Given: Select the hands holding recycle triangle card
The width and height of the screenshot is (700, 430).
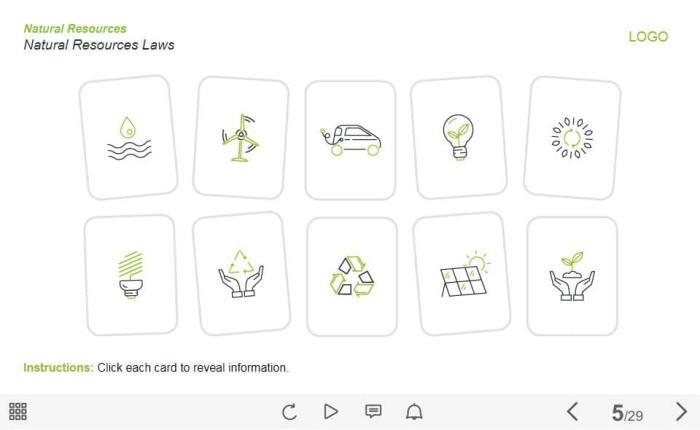Looking at the screenshot, I should point(241,274).
